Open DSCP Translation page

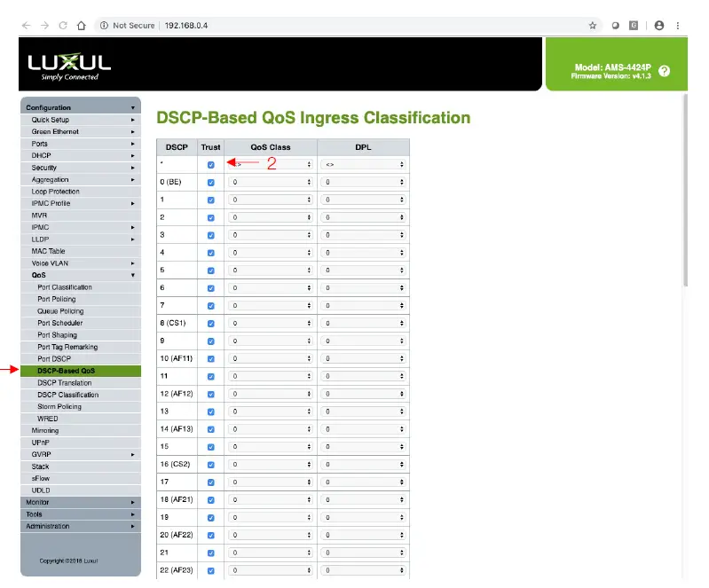pyautogui.click(x=81, y=383)
